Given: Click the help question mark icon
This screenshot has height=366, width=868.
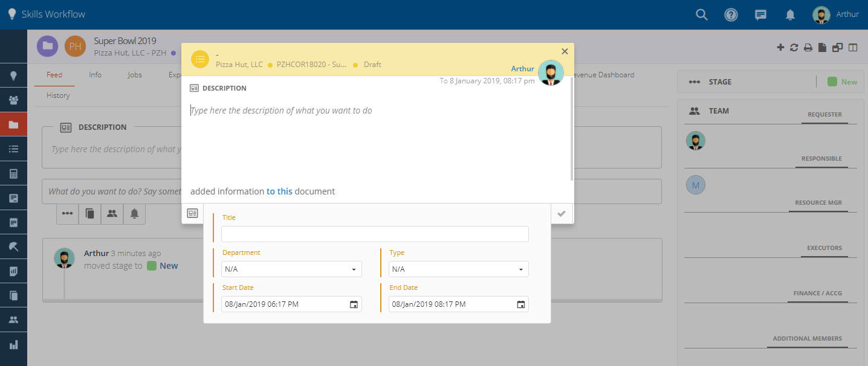Looking at the screenshot, I should click(731, 14).
